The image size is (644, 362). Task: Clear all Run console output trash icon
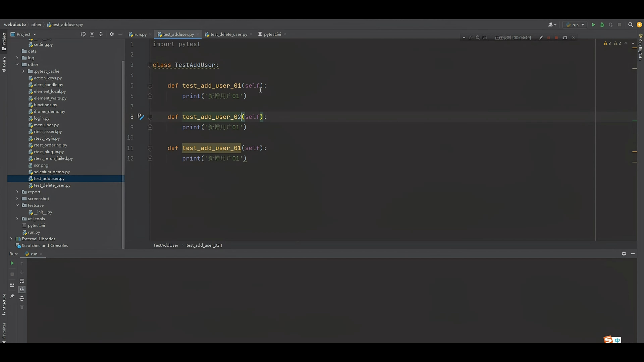coord(22,307)
